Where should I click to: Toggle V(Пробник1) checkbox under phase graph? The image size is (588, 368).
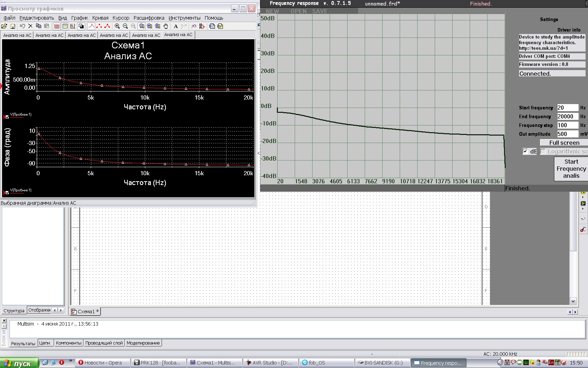[x=7, y=193]
